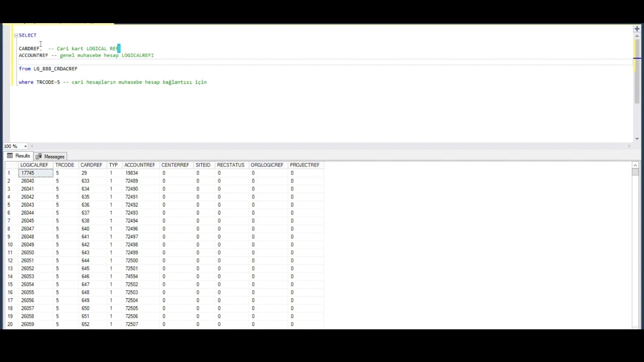Image resolution: width=644 pixels, height=362 pixels.
Task: Select the CENTERREF column header
Action: pyautogui.click(x=175, y=165)
